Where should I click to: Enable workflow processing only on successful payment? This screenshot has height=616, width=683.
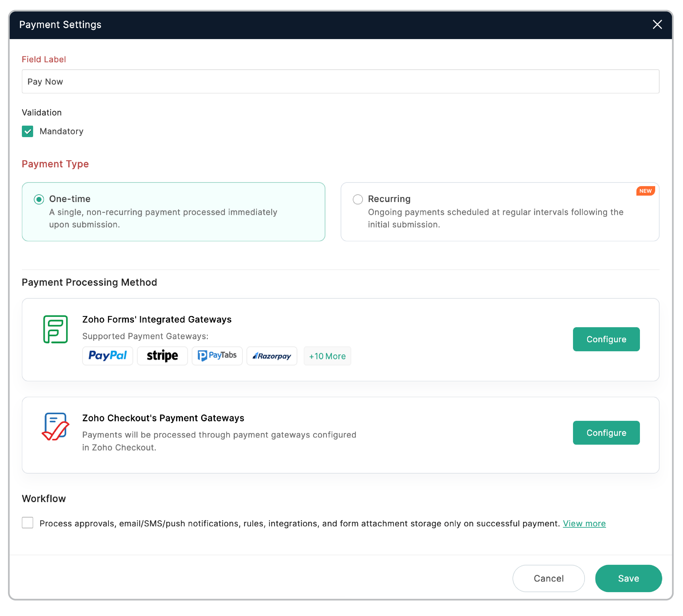27,523
